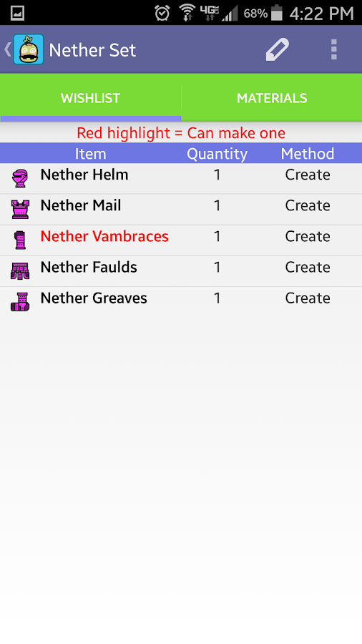Tap Create method for Nether Greaves
This screenshot has height=644, width=362.
(x=308, y=298)
